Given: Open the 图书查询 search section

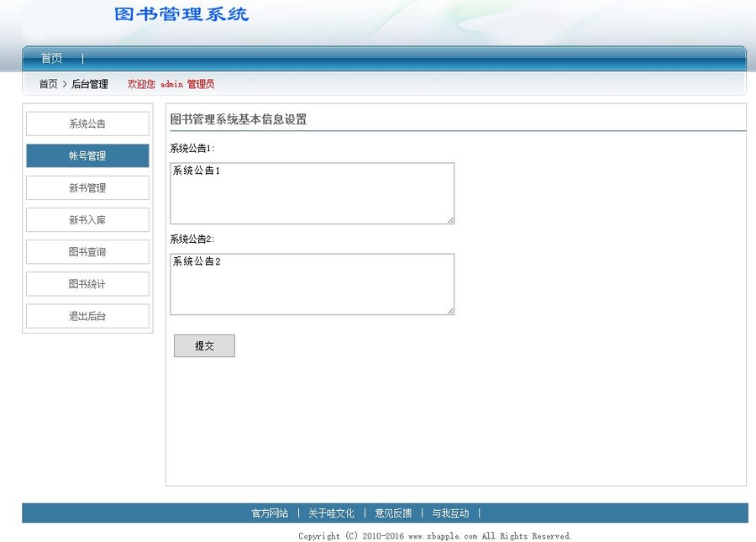Looking at the screenshot, I should click(x=87, y=251).
